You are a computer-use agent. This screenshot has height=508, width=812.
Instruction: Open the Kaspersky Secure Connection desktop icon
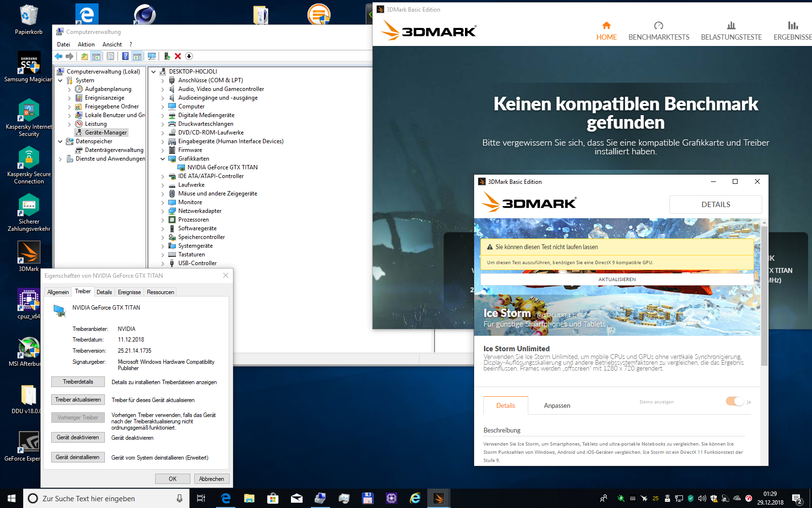[29, 165]
